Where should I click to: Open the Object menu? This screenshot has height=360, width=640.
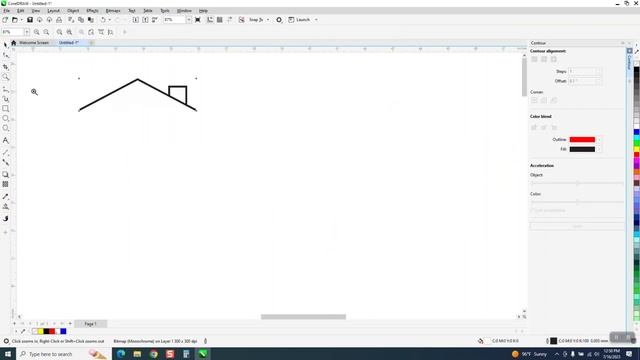tap(73, 11)
